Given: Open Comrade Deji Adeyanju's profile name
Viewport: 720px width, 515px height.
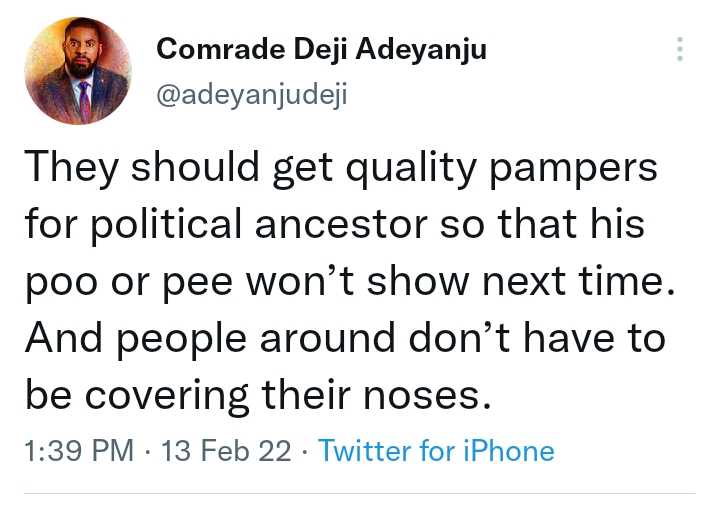Looking at the screenshot, I should 322,49.
